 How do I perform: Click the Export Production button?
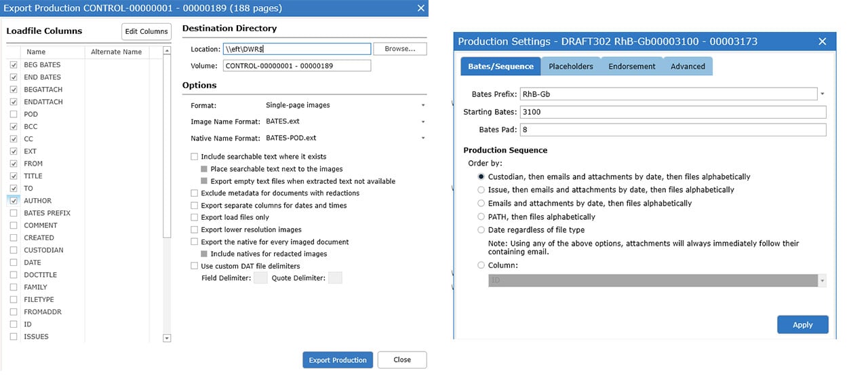tap(337, 360)
